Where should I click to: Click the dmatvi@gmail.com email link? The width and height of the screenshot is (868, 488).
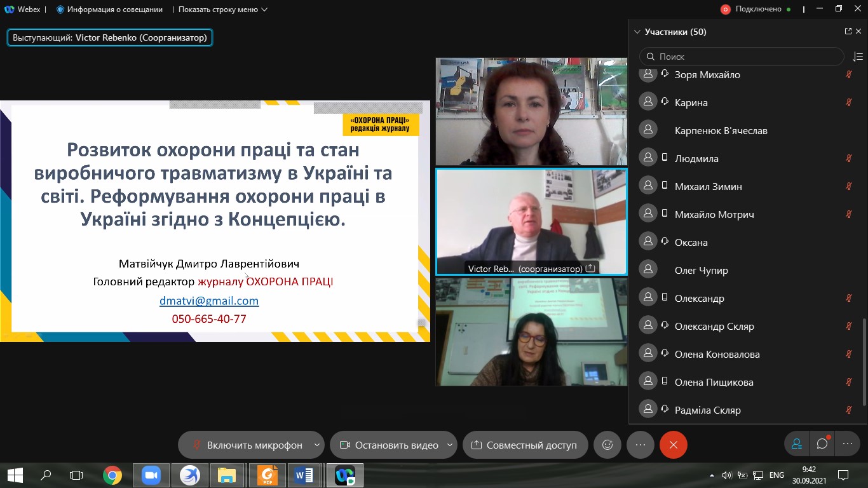pyautogui.click(x=208, y=301)
